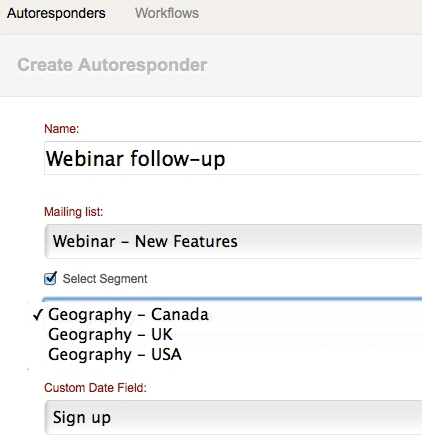
Task: Click the Webinar follow-up text in Name
Action: coord(135,159)
